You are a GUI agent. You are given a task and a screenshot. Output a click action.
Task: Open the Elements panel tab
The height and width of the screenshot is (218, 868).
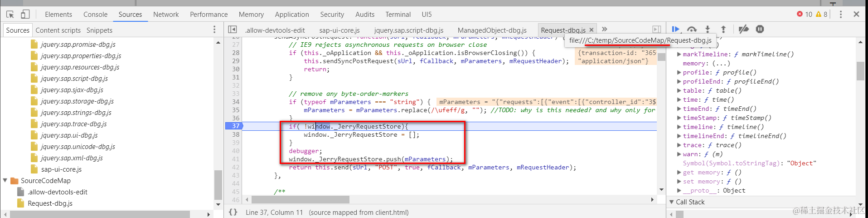click(58, 15)
